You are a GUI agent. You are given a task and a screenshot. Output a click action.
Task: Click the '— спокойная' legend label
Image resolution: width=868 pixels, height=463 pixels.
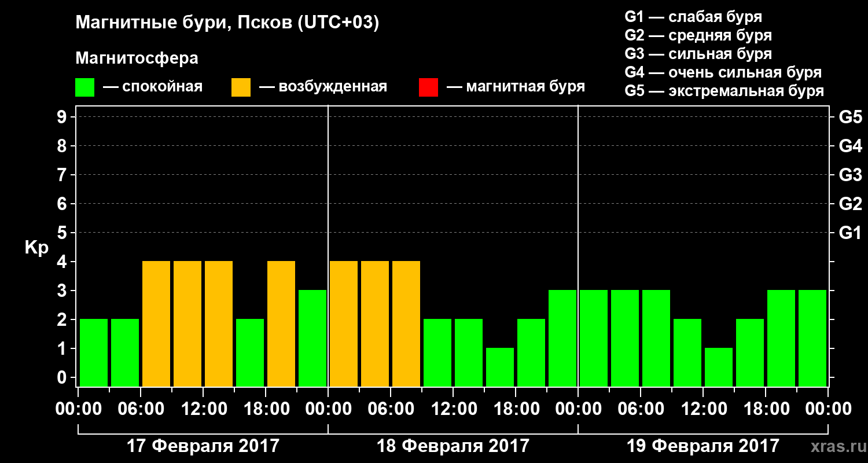153,87
